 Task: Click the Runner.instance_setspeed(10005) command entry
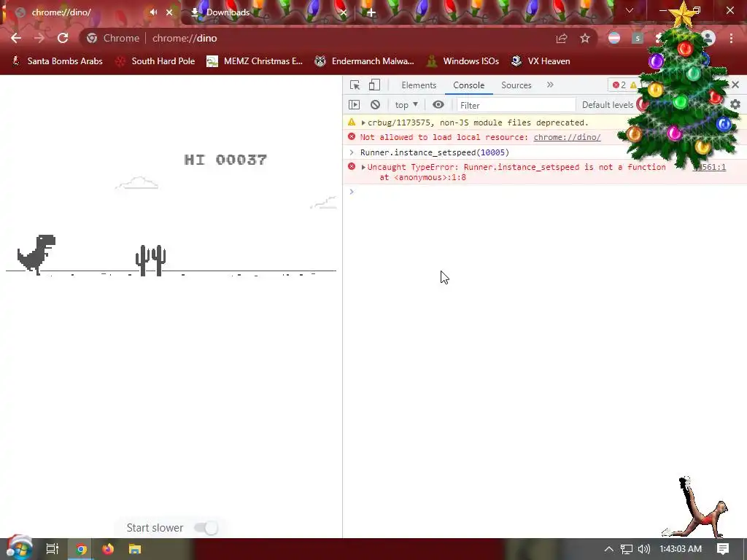(435, 152)
